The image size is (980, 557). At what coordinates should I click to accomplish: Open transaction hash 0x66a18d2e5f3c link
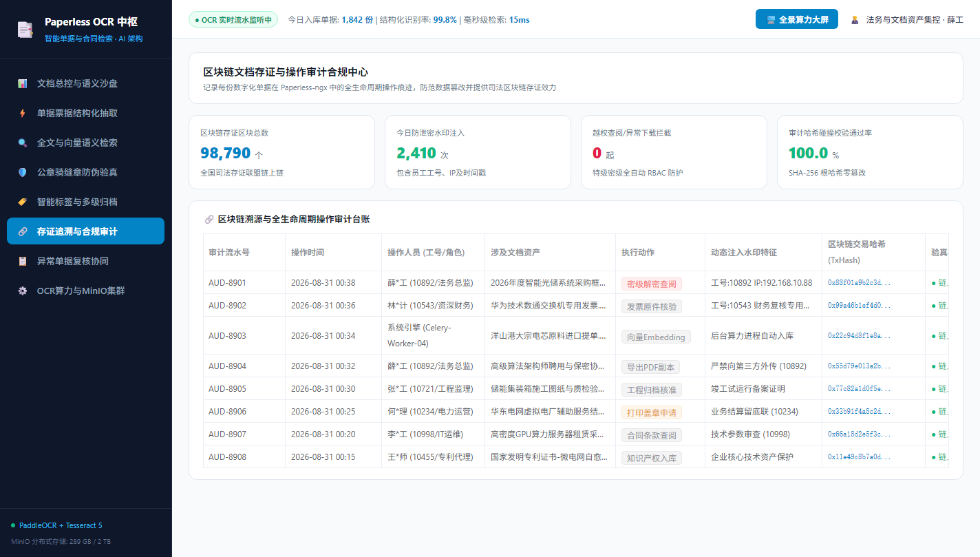coord(859,434)
